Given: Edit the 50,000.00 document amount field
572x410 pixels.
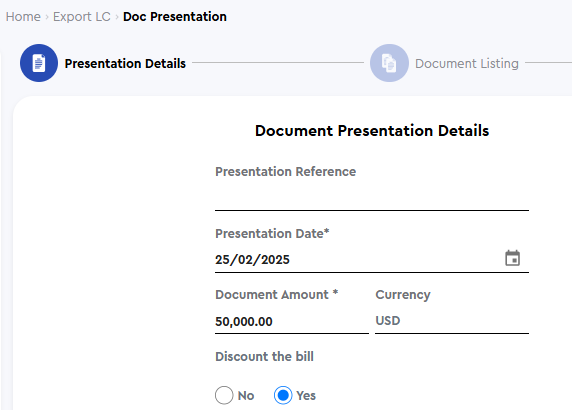Looking at the screenshot, I should [292, 321].
